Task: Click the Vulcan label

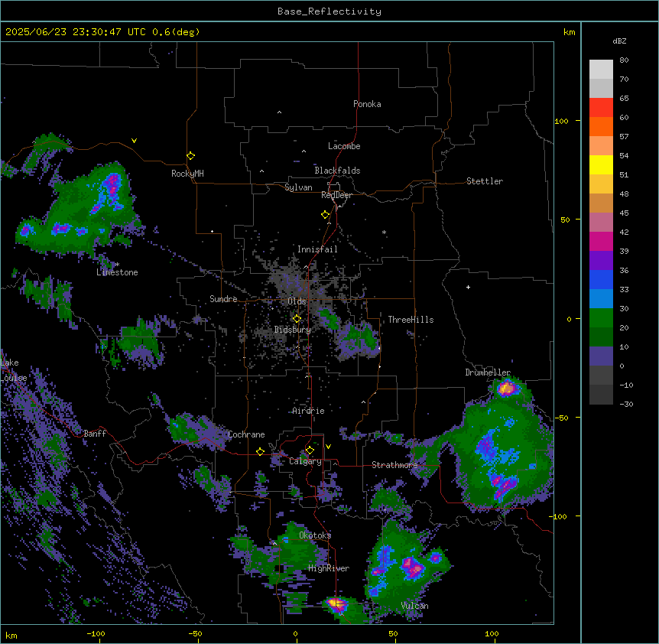Action: point(415,606)
